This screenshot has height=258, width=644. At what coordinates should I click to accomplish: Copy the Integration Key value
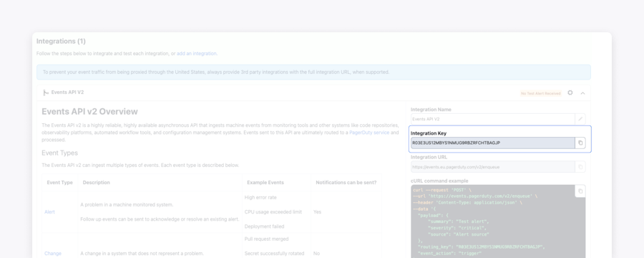click(580, 143)
